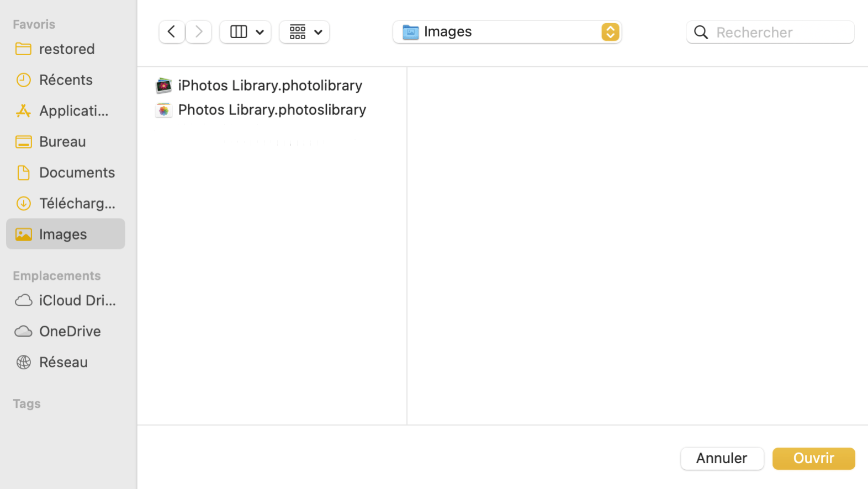This screenshot has height=489, width=868.
Task: Click the Récents clock icon
Action: (23, 80)
